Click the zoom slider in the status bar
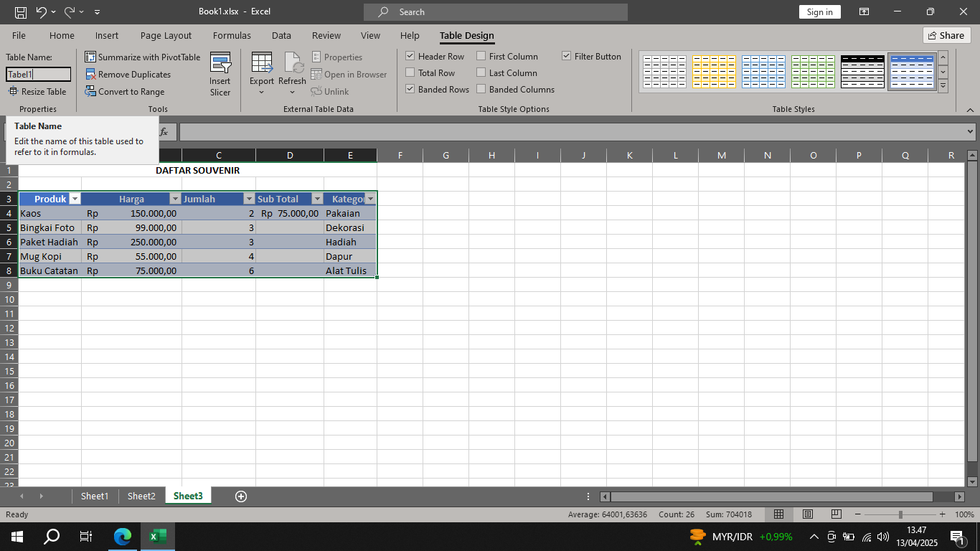The width and height of the screenshot is (980, 551). 900,514
